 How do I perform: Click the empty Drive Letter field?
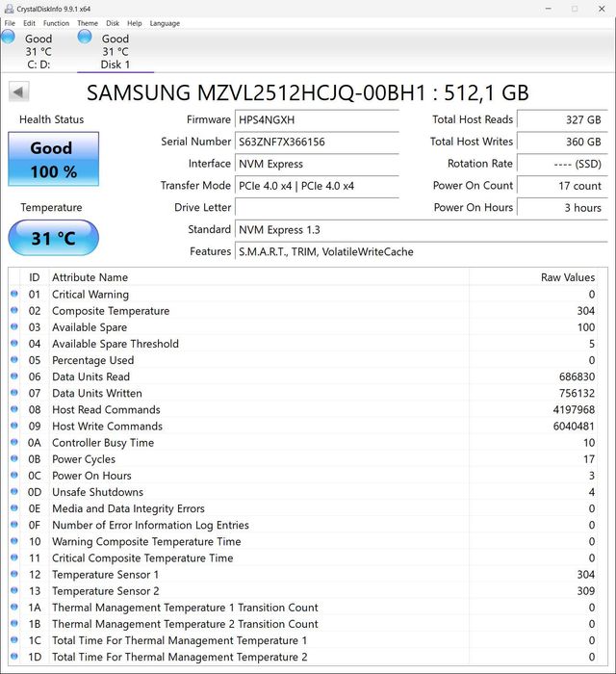pos(317,208)
